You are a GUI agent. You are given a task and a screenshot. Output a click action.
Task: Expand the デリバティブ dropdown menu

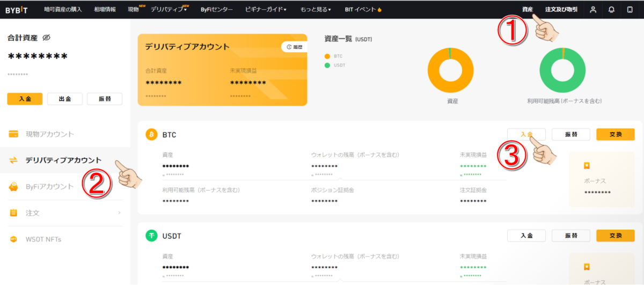169,10
